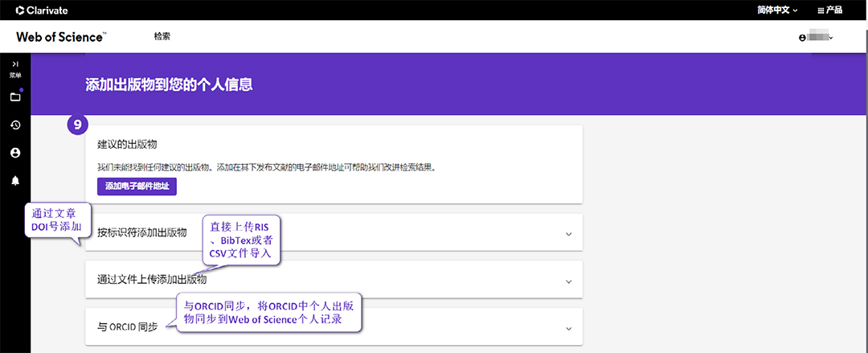Open the profile person icon in sidebar
868x353 pixels.
(15, 153)
